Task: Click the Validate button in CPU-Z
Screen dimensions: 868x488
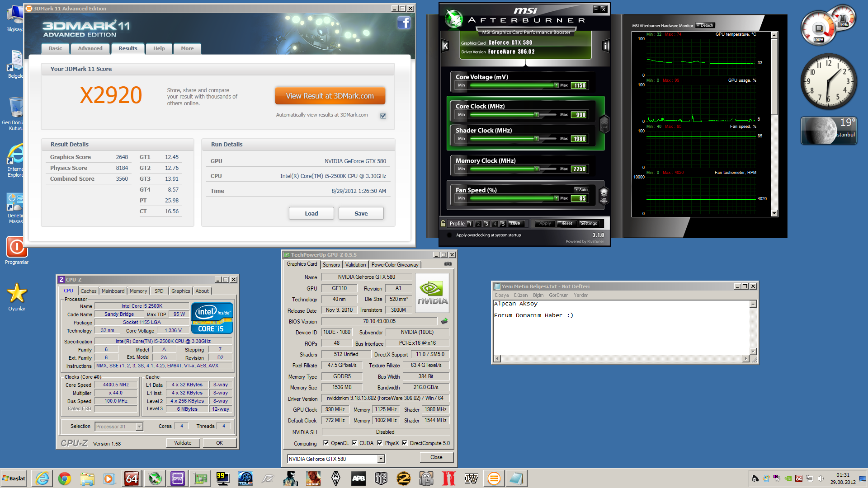Action: coord(183,443)
